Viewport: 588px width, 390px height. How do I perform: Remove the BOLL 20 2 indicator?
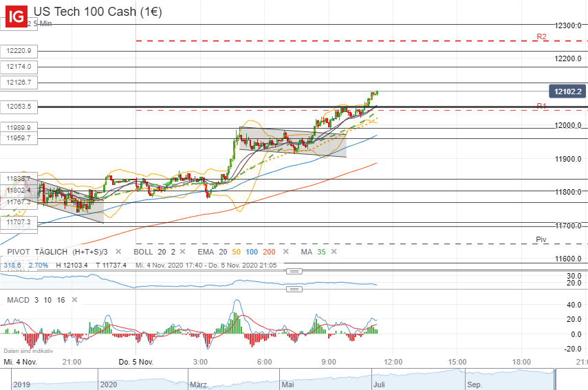click(183, 252)
